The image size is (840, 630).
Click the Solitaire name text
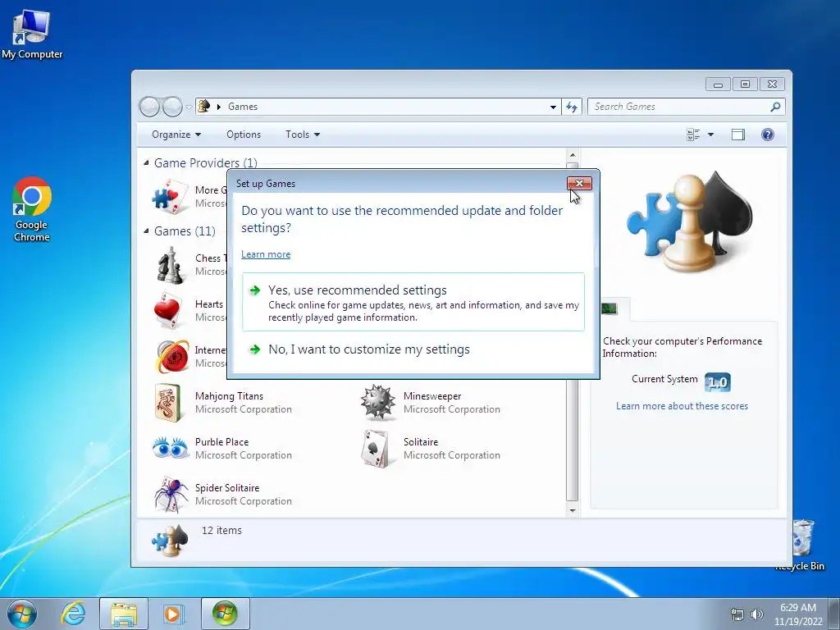point(421,442)
